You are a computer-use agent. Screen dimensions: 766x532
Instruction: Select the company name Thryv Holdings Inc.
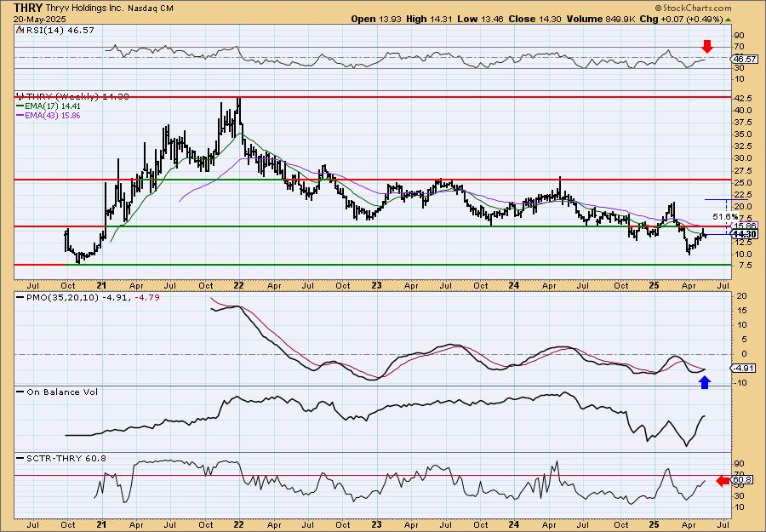[x=87, y=9]
